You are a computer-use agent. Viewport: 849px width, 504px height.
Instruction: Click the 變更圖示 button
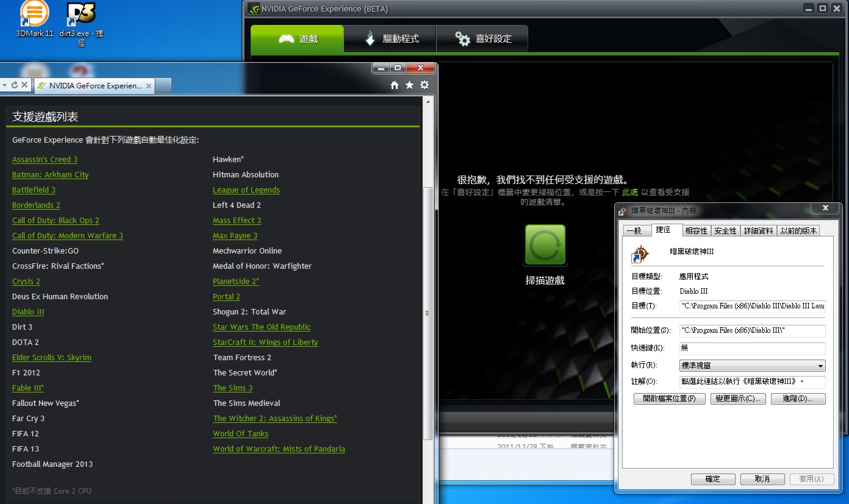[738, 399]
